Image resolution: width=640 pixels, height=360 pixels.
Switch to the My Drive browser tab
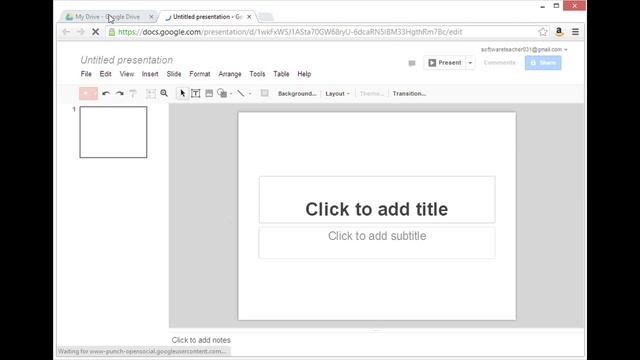tap(107, 17)
